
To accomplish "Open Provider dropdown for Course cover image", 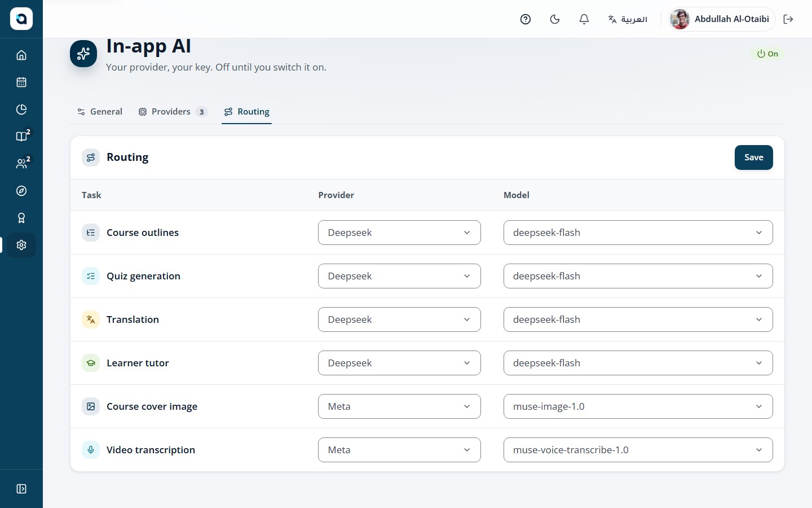I will [399, 406].
